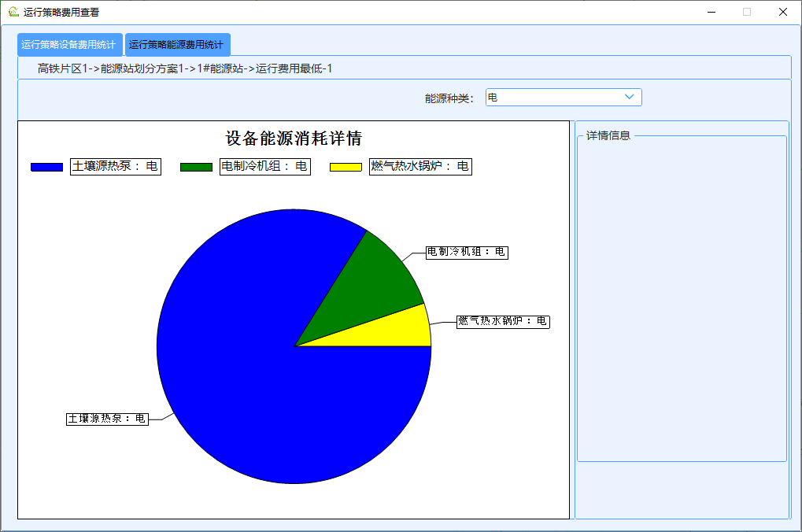The width and height of the screenshot is (802, 532).
Task: Minimize the 运行策略费用查看 window
Action: pyautogui.click(x=711, y=12)
